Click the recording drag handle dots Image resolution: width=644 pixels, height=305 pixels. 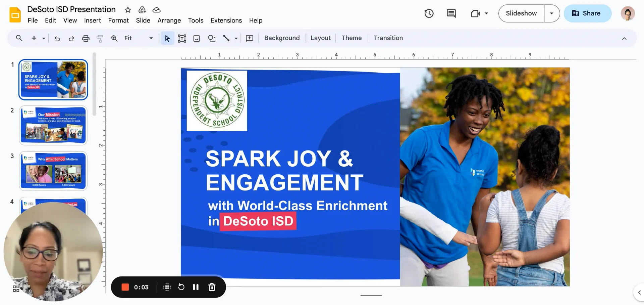tap(167, 287)
